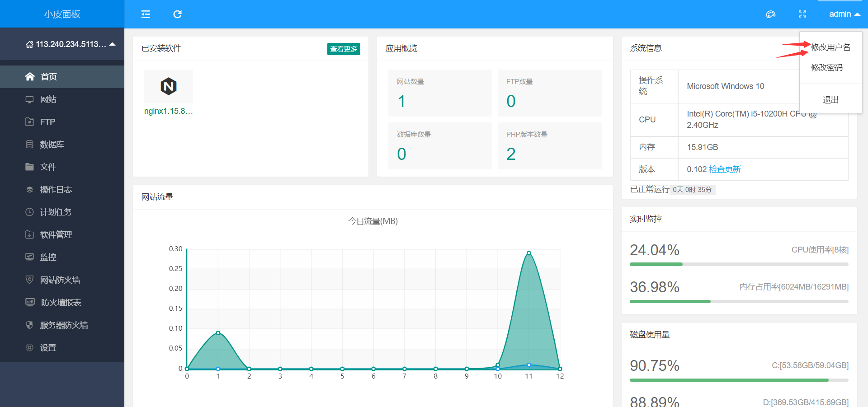
Task: Click the refresh icon in top bar
Action: pyautogui.click(x=177, y=14)
